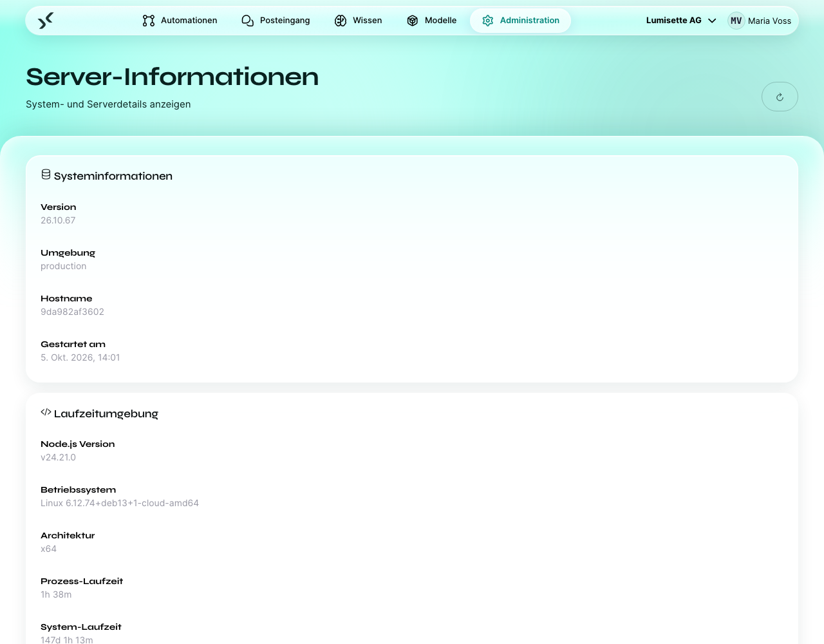The image size is (824, 644).
Task: Select the Administration tab
Action: 520,21
